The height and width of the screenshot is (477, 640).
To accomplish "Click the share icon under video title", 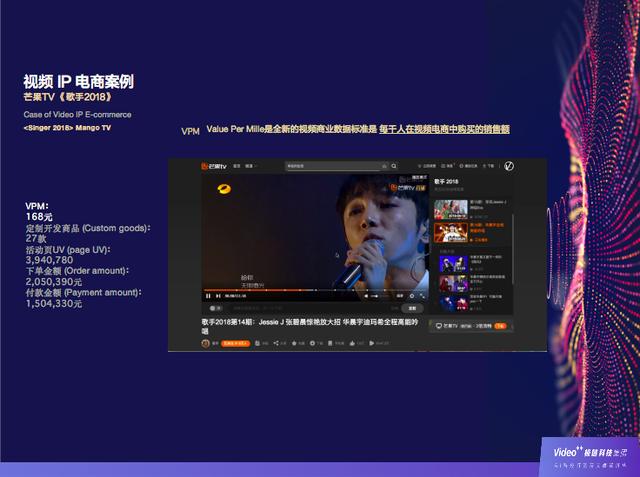I will coord(276,343).
